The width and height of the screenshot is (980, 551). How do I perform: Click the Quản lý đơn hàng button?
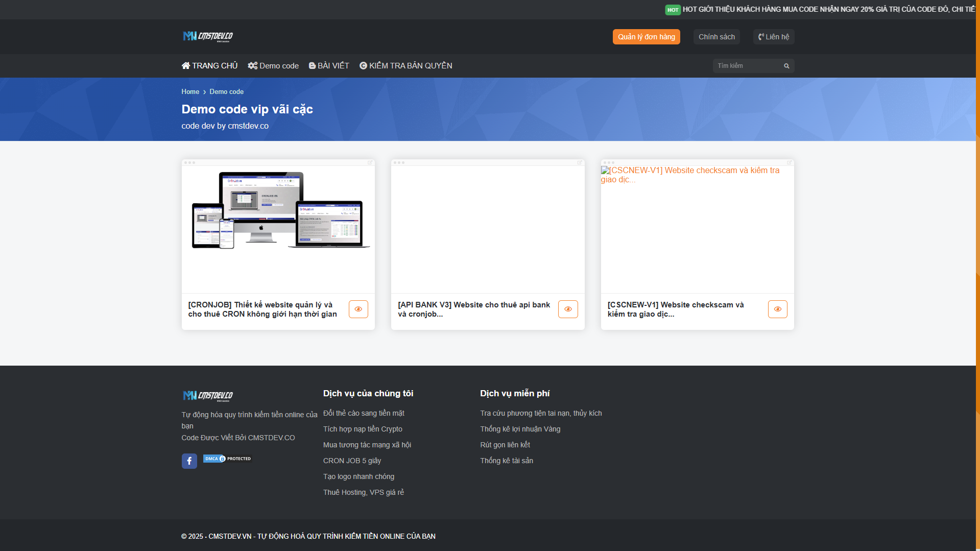tap(646, 37)
